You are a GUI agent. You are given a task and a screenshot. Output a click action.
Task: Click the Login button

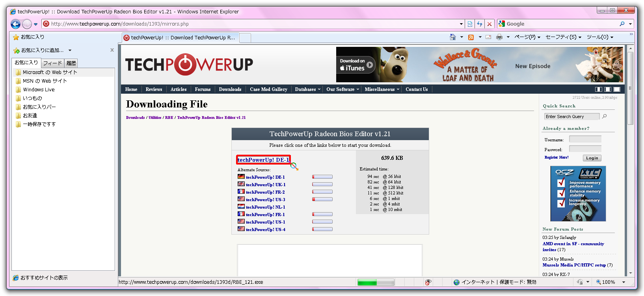click(592, 158)
